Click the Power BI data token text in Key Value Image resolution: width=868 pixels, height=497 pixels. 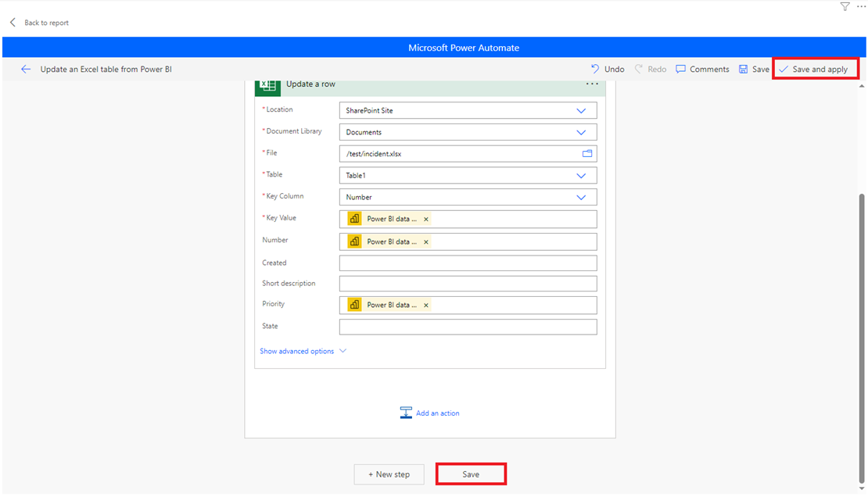tap(391, 219)
